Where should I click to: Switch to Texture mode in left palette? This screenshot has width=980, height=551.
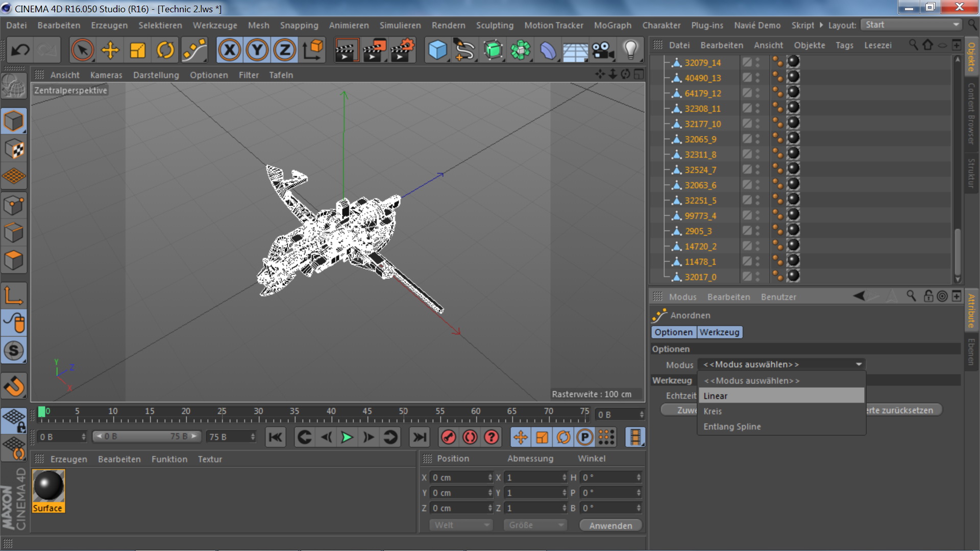(x=14, y=149)
